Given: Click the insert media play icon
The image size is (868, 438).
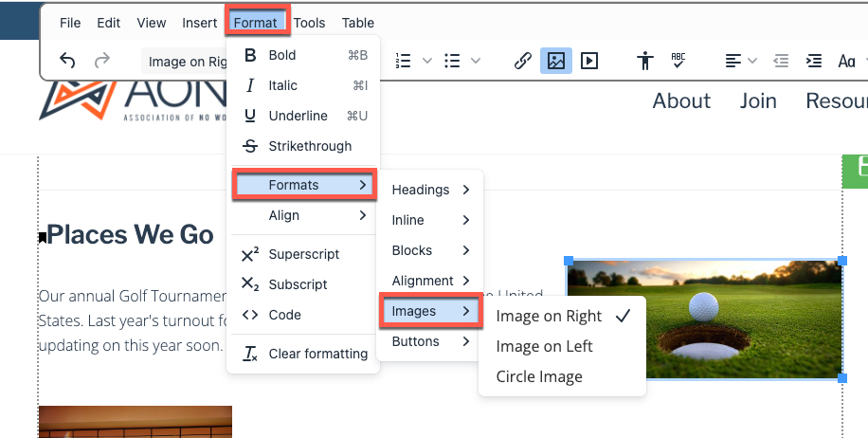Looking at the screenshot, I should click(x=589, y=61).
